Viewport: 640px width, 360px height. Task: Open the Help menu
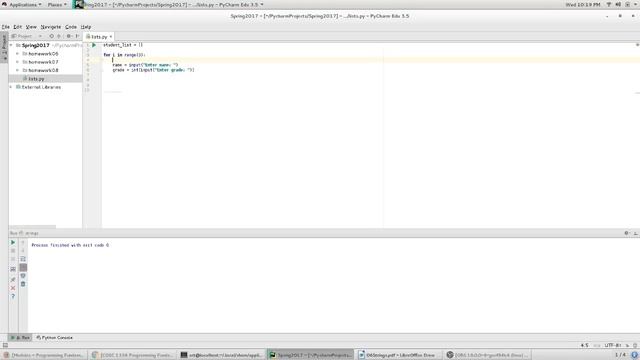coord(86,27)
